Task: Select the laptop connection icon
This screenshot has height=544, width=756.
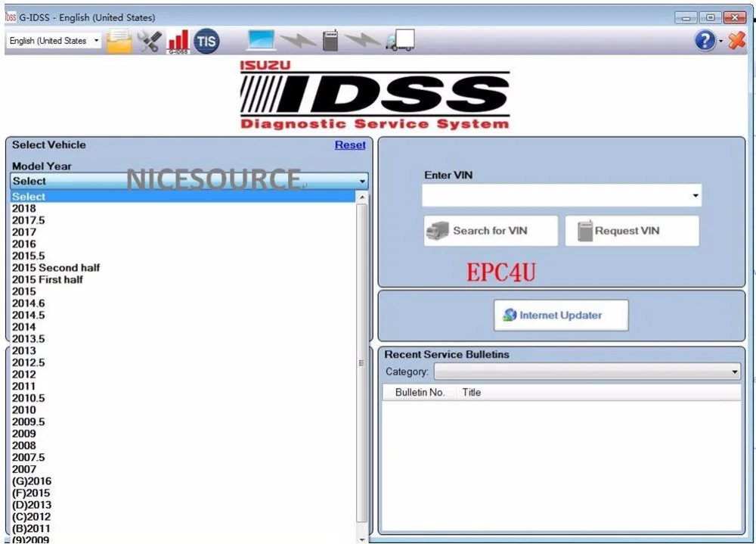Action: [x=260, y=41]
